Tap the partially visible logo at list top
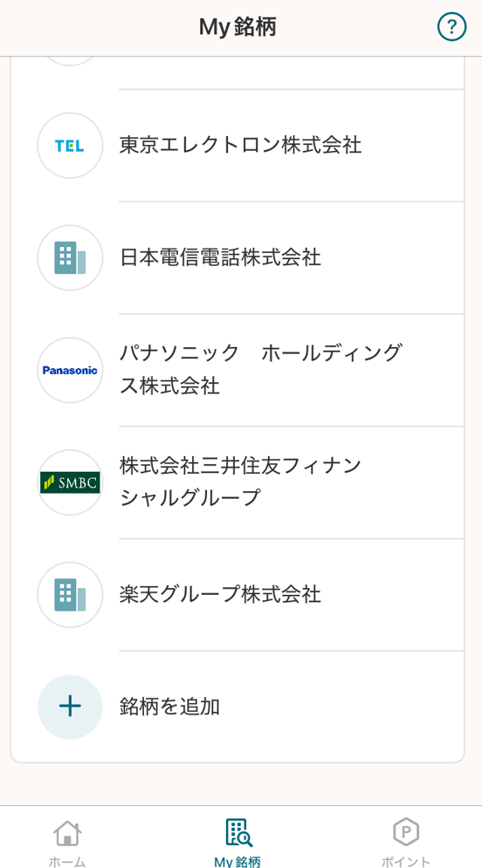 pyautogui.click(x=70, y=60)
